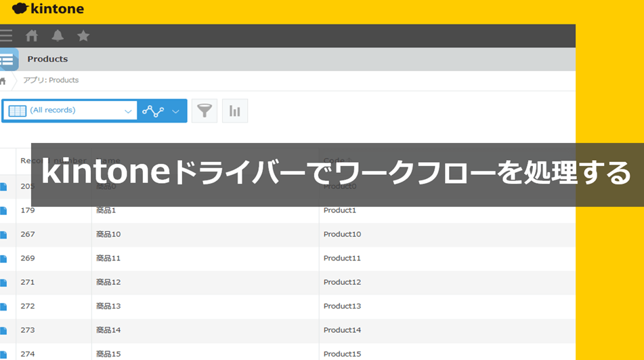
Task: Click the name cell 商品12
Action: (108, 282)
